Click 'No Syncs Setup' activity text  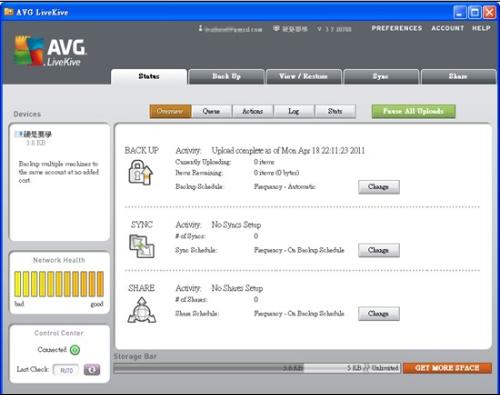[x=236, y=225]
